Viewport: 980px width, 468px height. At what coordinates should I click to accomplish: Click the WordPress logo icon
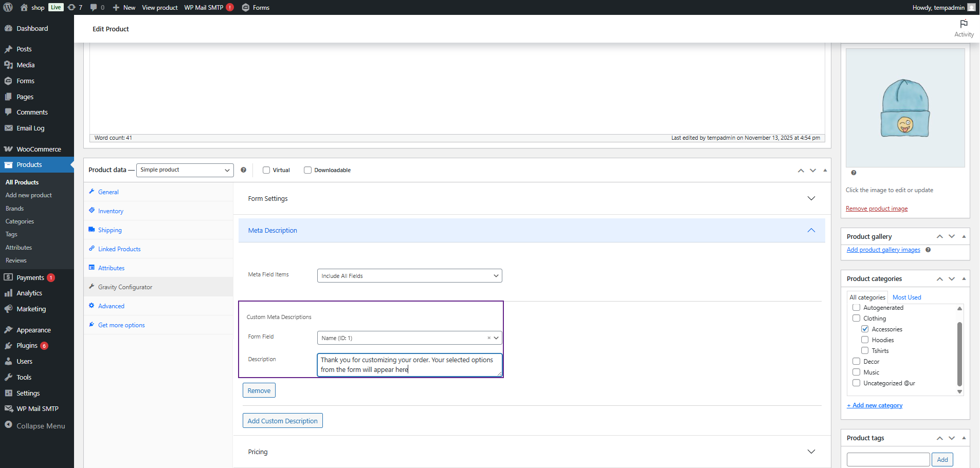[8, 7]
